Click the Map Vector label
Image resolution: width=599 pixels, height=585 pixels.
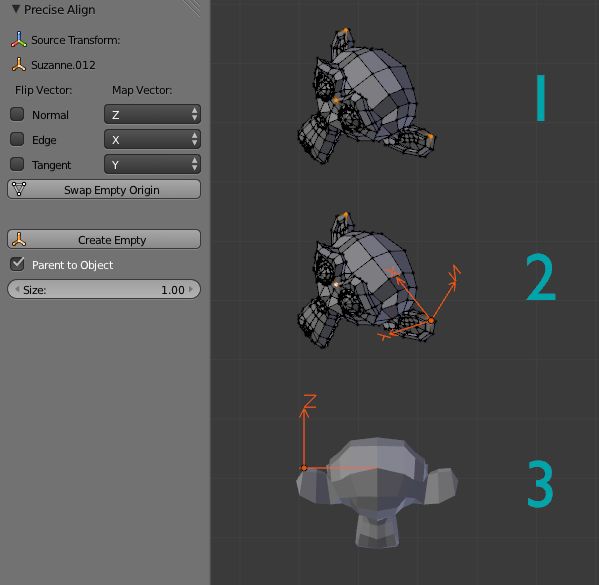point(142,90)
